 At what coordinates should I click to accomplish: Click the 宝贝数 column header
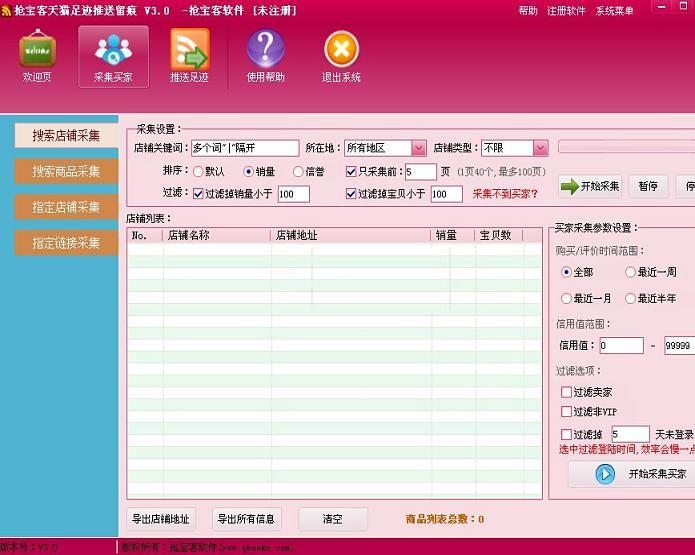point(499,235)
